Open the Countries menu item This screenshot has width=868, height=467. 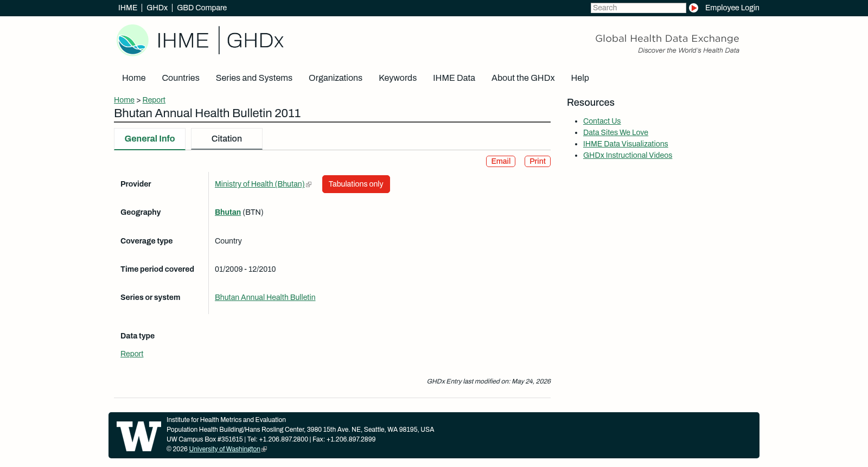[181, 78]
